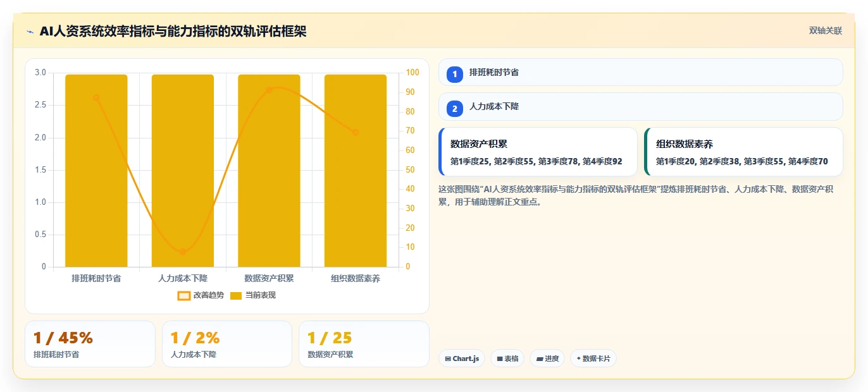868x392 pixels.
Task: Click the 1 / 2% stat card
Action: (x=227, y=344)
